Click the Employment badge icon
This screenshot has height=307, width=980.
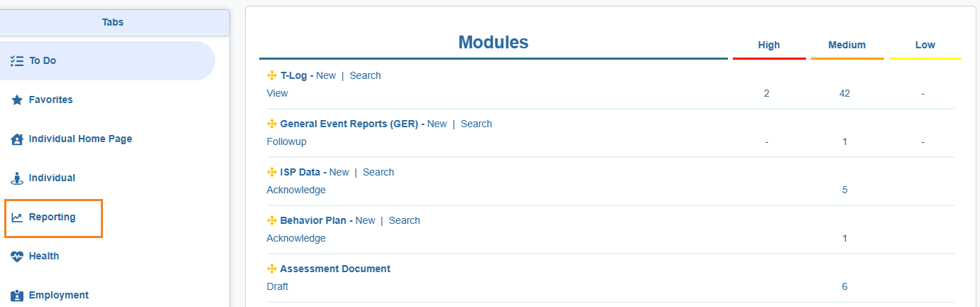18,296
